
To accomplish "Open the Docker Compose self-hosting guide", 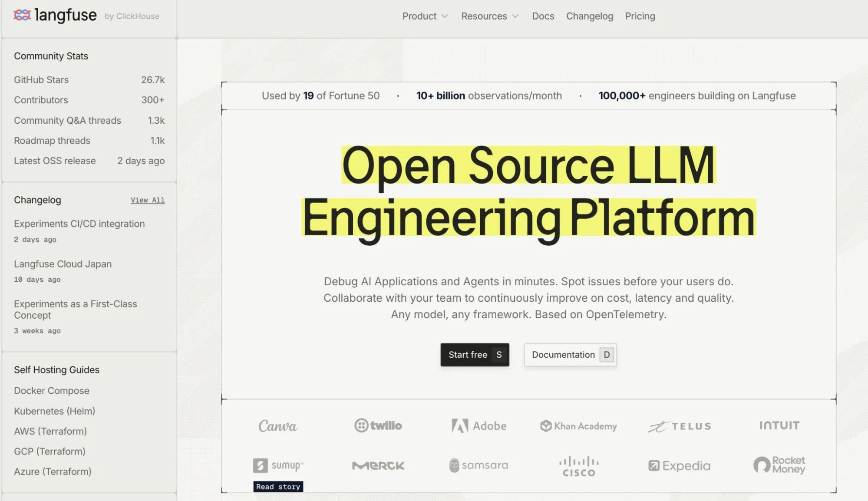I will coord(52,391).
